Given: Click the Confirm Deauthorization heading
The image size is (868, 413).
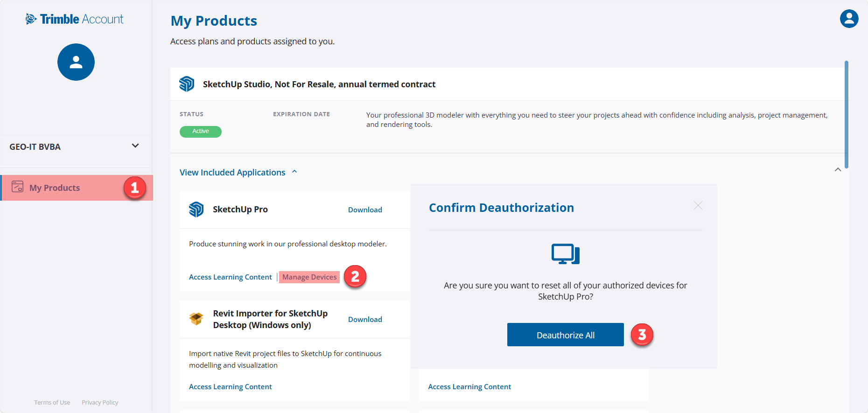Looking at the screenshot, I should tap(502, 208).
